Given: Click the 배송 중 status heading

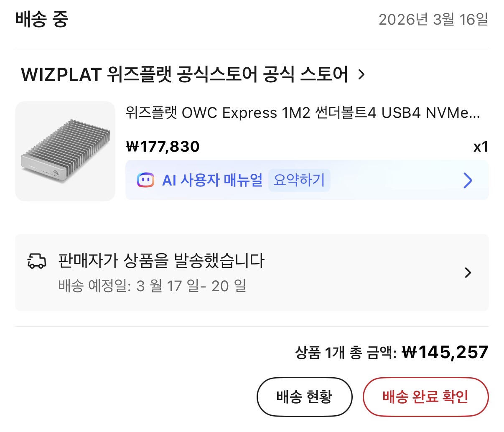Looking at the screenshot, I should [x=42, y=19].
